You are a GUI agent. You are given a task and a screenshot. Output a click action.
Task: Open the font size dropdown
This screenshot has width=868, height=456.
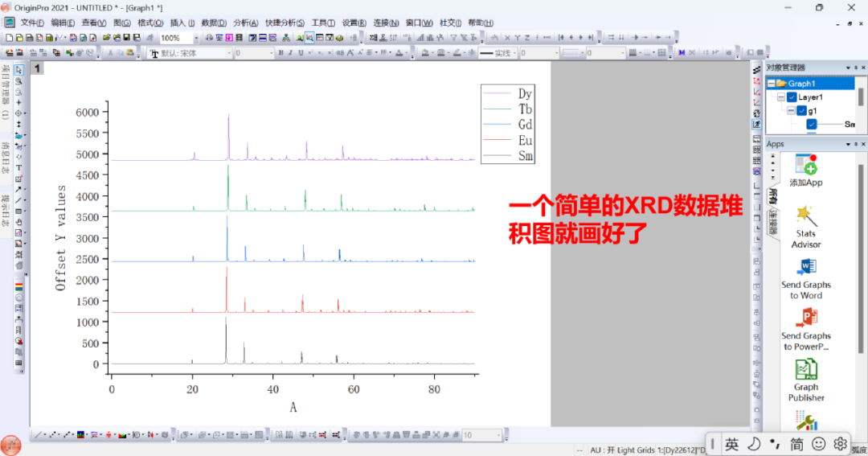click(x=272, y=52)
